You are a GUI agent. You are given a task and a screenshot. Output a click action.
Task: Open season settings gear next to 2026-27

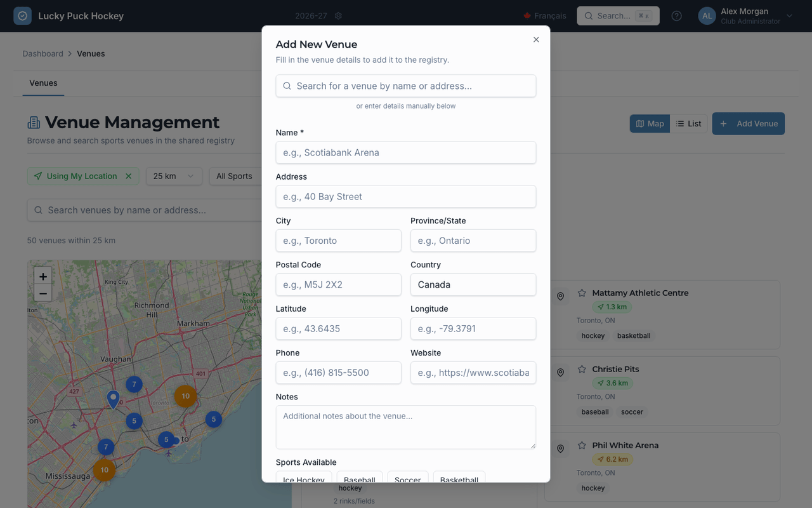coord(338,16)
